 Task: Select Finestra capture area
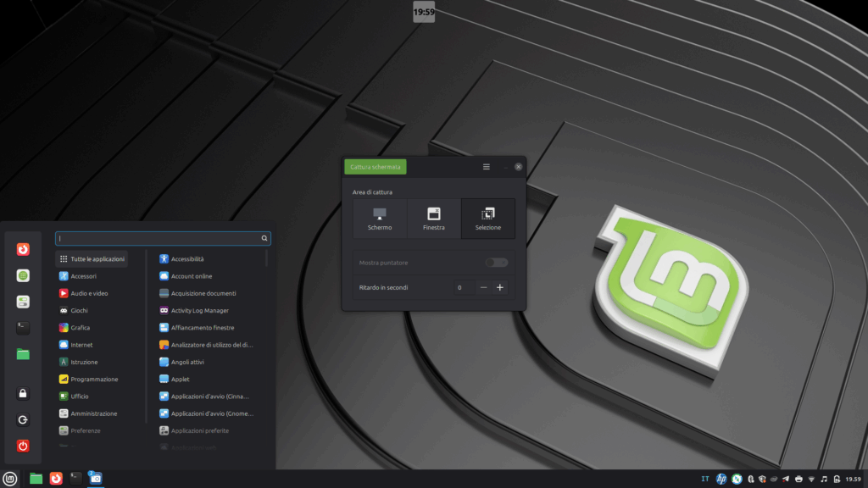433,219
